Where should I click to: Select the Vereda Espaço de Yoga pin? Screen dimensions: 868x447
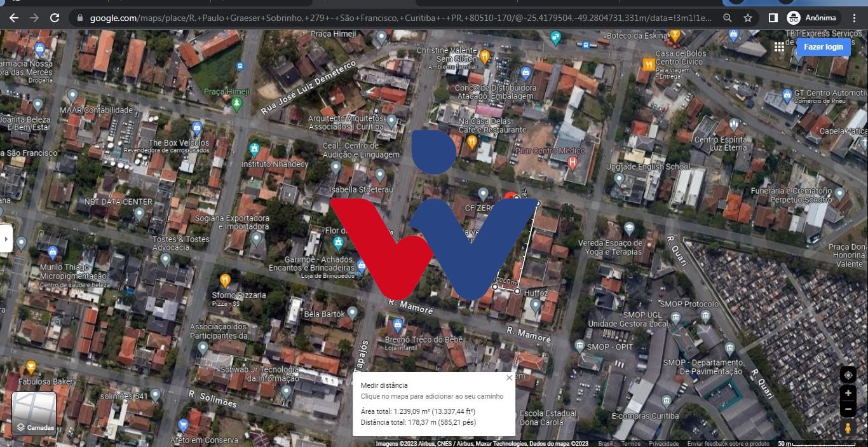tap(629, 228)
